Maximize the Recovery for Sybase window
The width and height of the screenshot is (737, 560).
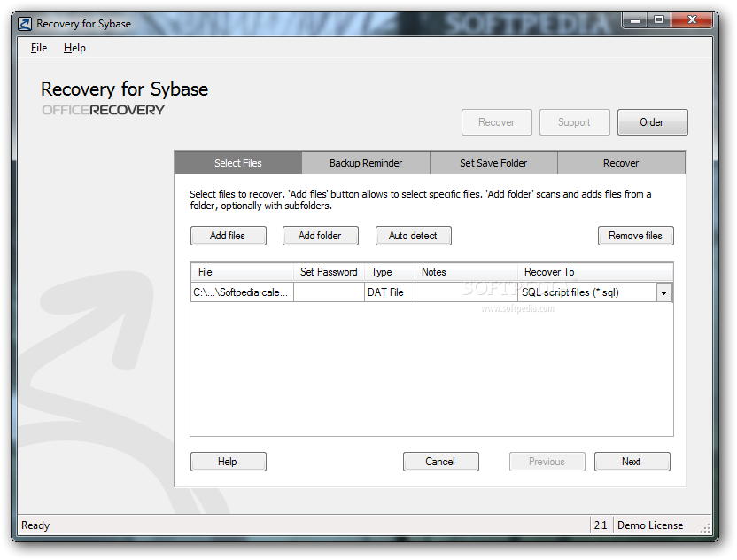click(659, 19)
